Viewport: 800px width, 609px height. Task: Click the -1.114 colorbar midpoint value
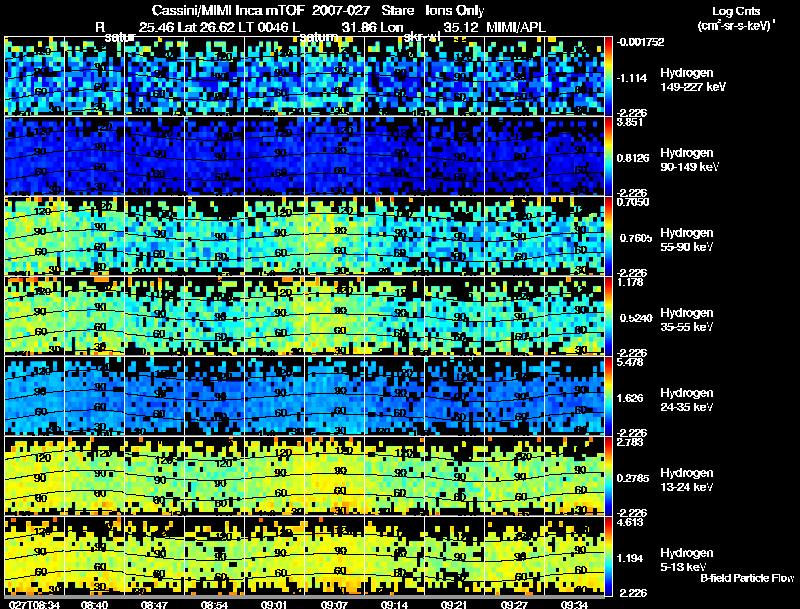pos(632,78)
